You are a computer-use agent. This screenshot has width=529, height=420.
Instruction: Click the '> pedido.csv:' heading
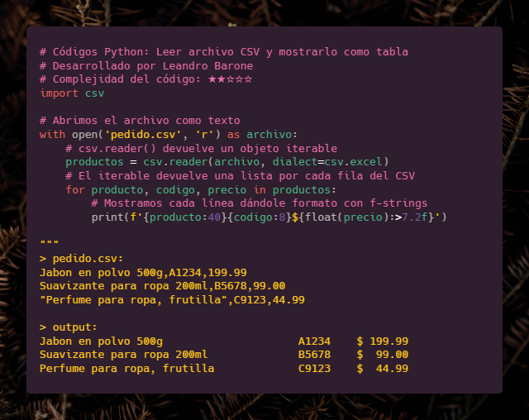tap(81, 258)
